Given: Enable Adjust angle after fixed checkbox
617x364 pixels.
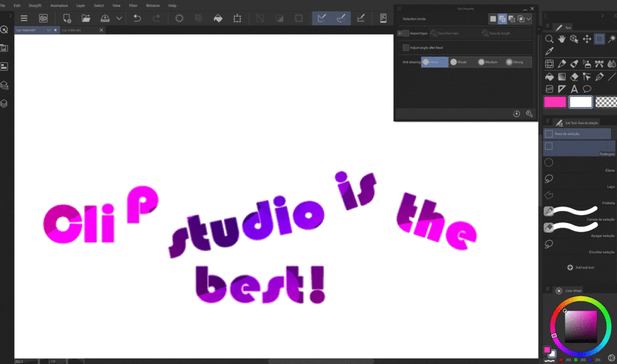Looking at the screenshot, I should [406, 48].
